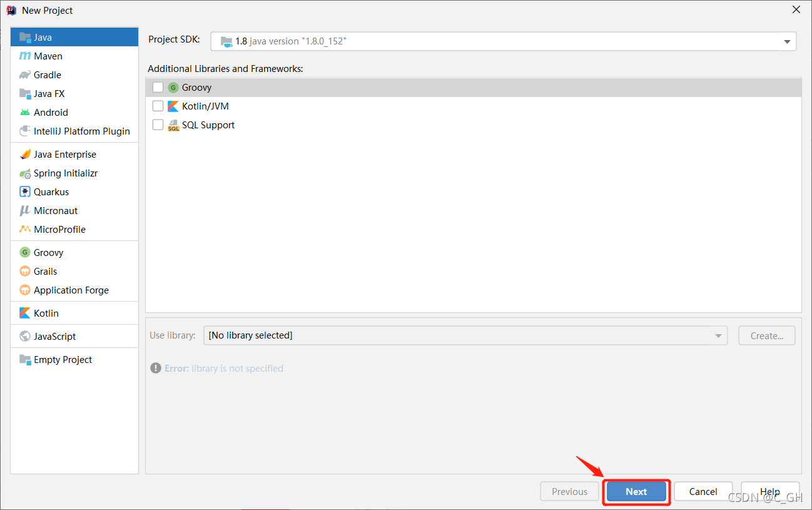Screen dimensions: 812x510
Task: Click 'library is not specified' error text
Action: tap(237, 368)
